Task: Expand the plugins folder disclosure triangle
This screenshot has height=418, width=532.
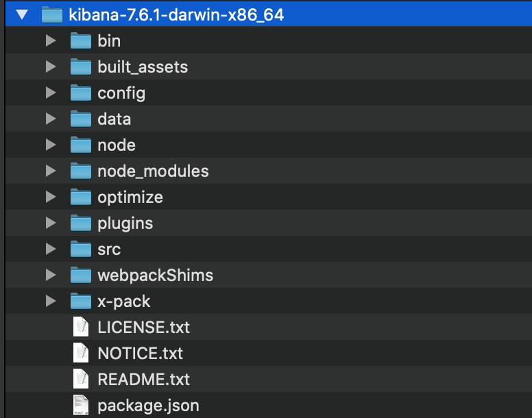Action: click(50, 223)
